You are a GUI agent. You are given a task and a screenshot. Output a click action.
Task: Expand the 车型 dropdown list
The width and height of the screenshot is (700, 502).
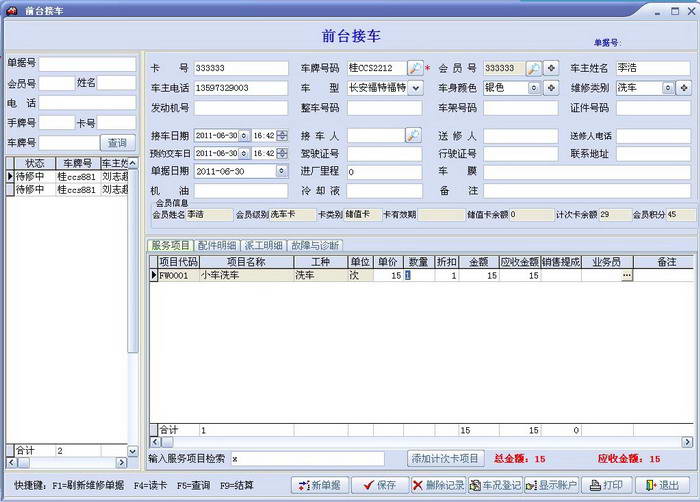pos(415,88)
